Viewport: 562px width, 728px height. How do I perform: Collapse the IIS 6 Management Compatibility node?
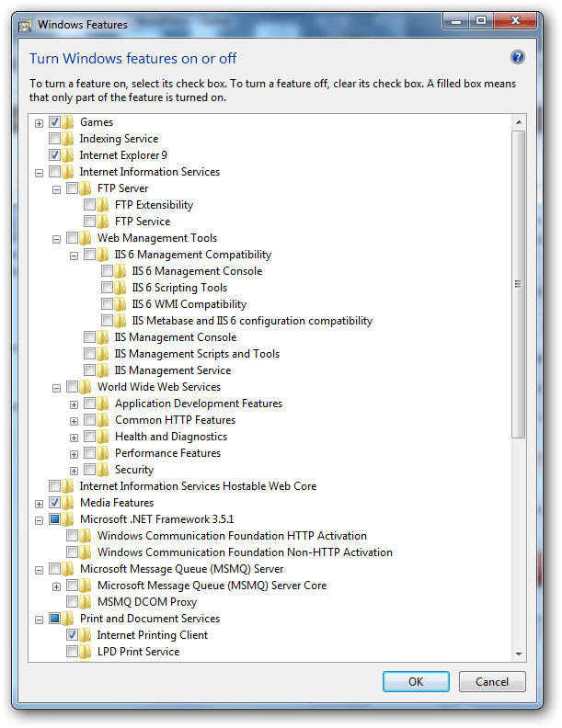click(74, 256)
